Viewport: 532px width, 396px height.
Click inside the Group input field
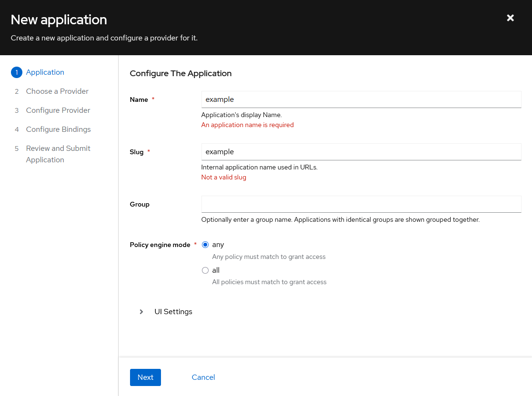click(x=361, y=204)
